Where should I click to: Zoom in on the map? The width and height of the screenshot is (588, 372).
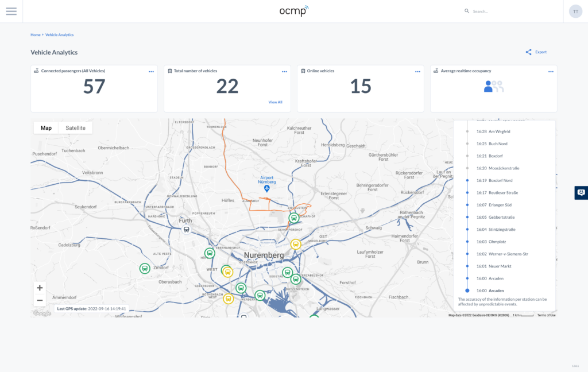(40, 288)
